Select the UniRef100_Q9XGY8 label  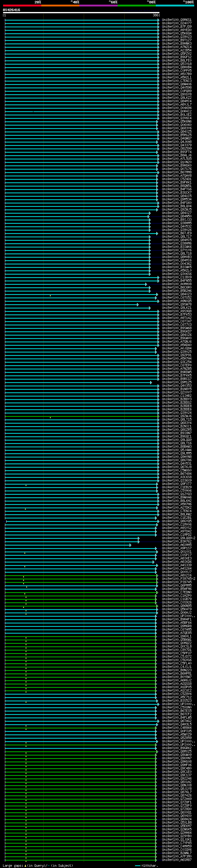[x=177, y=94]
